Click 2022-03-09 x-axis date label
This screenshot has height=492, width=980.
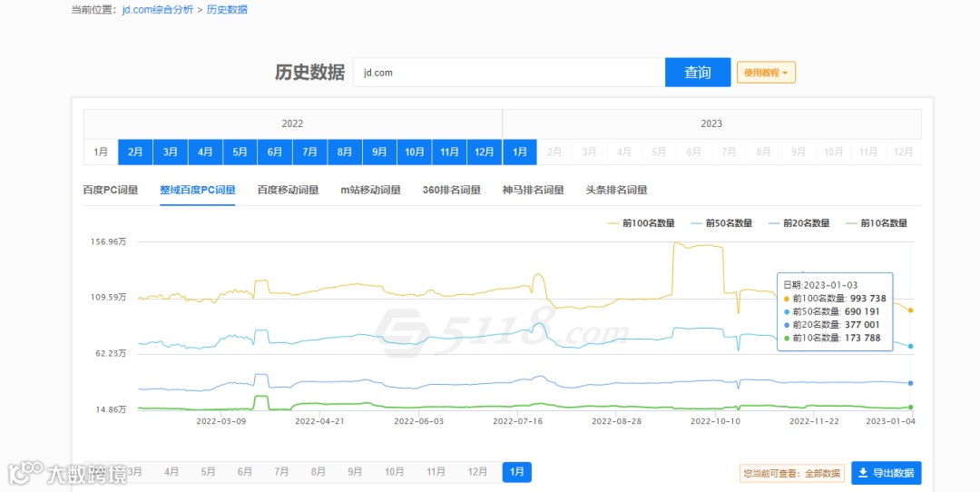pos(221,420)
